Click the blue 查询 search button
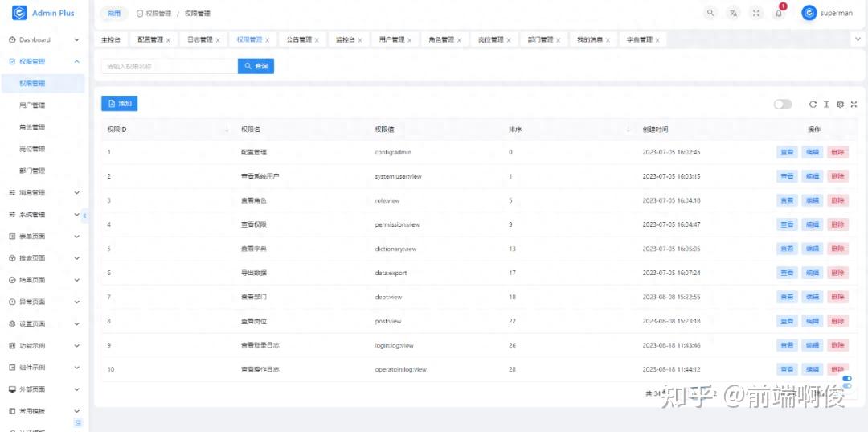 tap(256, 66)
